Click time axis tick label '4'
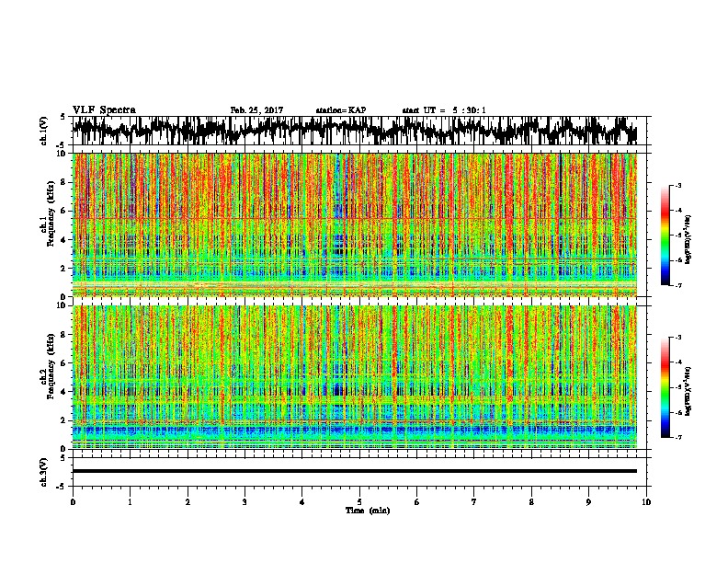Viewport: 728px width, 563px height. click(x=302, y=502)
